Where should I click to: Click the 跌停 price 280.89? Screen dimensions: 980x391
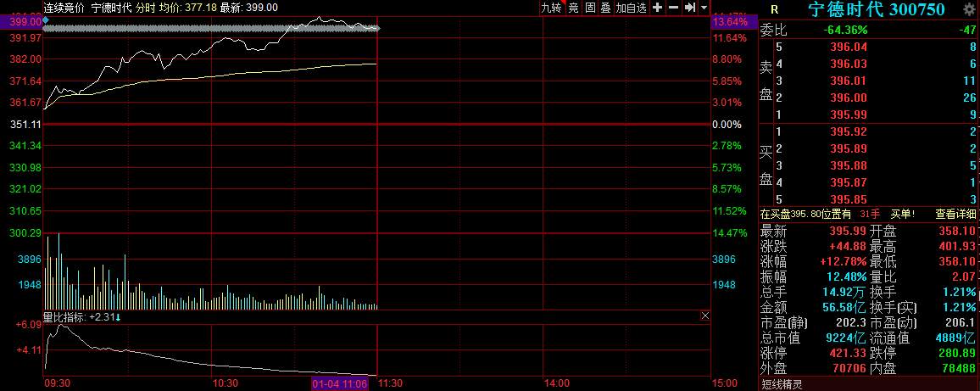click(957, 354)
